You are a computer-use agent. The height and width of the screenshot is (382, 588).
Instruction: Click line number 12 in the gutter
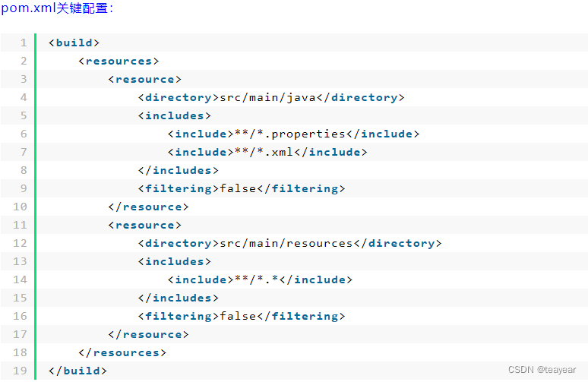pos(21,243)
